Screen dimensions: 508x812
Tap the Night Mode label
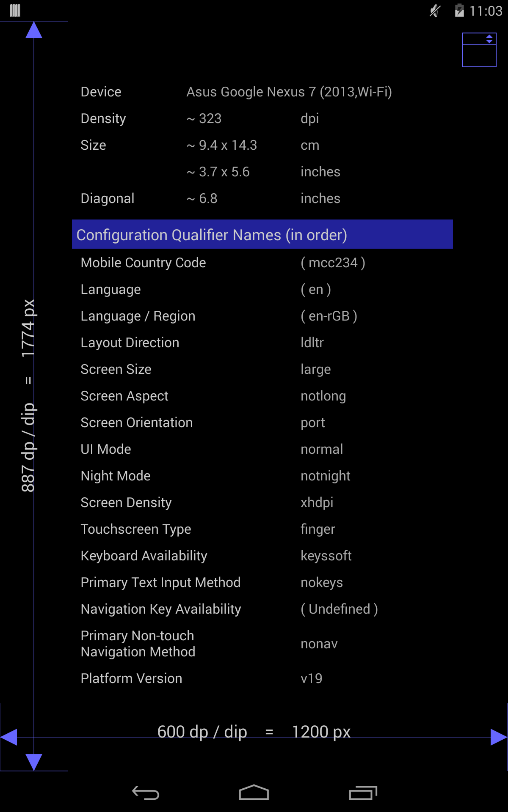pos(116,476)
